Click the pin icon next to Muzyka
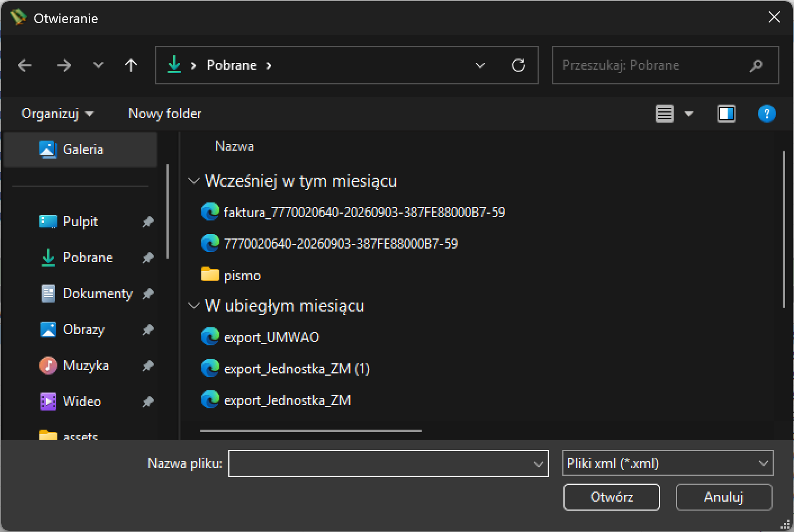The image size is (794, 532). tap(148, 366)
